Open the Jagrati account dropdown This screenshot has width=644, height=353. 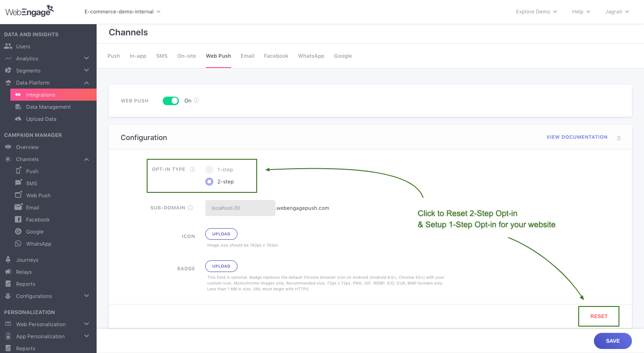click(617, 12)
